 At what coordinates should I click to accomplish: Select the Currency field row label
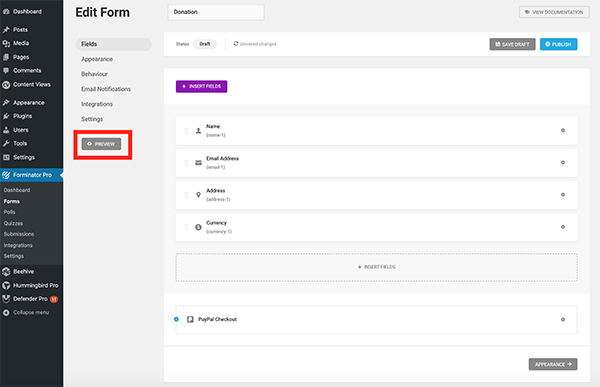pyautogui.click(x=217, y=223)
